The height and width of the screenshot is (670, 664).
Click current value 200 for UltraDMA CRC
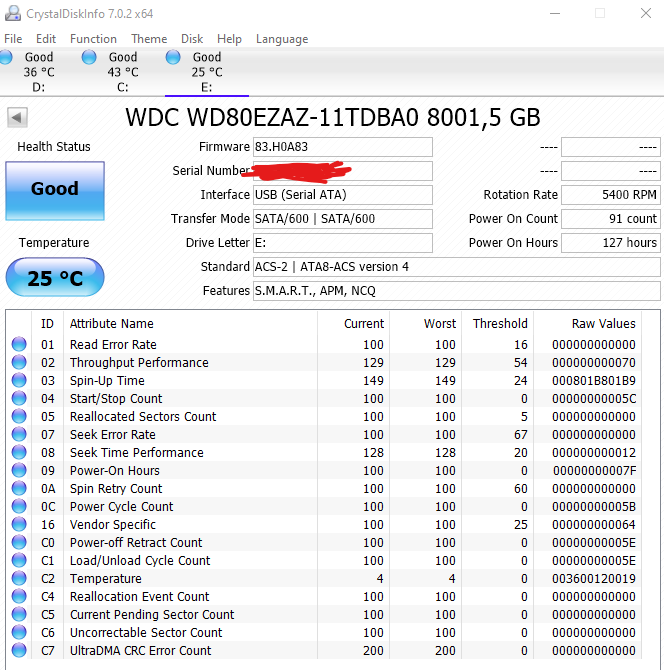coord(373,650)
